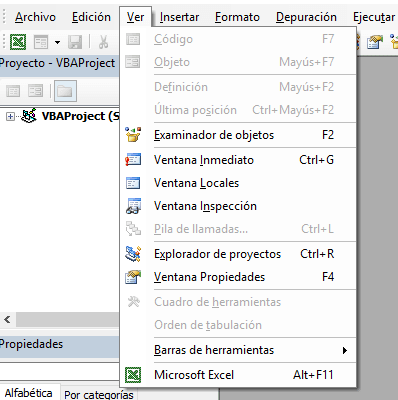Click the Examinador de objetos icon
The width and height of the screenshot is (398, 400).
coord(133,135)
